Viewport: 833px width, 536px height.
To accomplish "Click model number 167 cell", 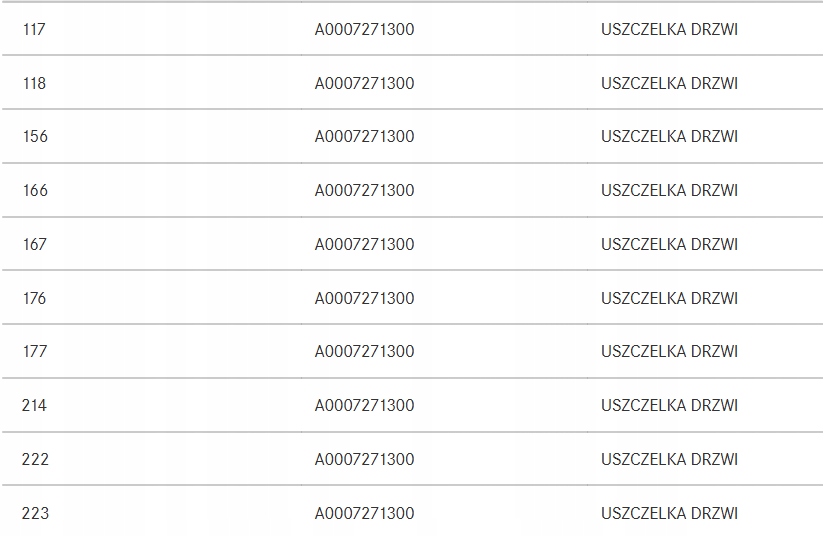I will 35,244.
